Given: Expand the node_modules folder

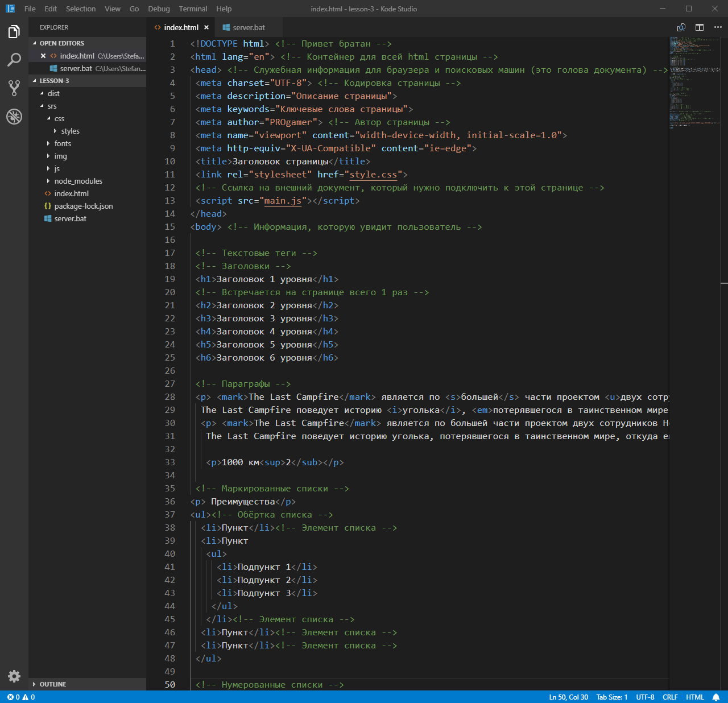Looking at the screenshot, I should point(78,181).
